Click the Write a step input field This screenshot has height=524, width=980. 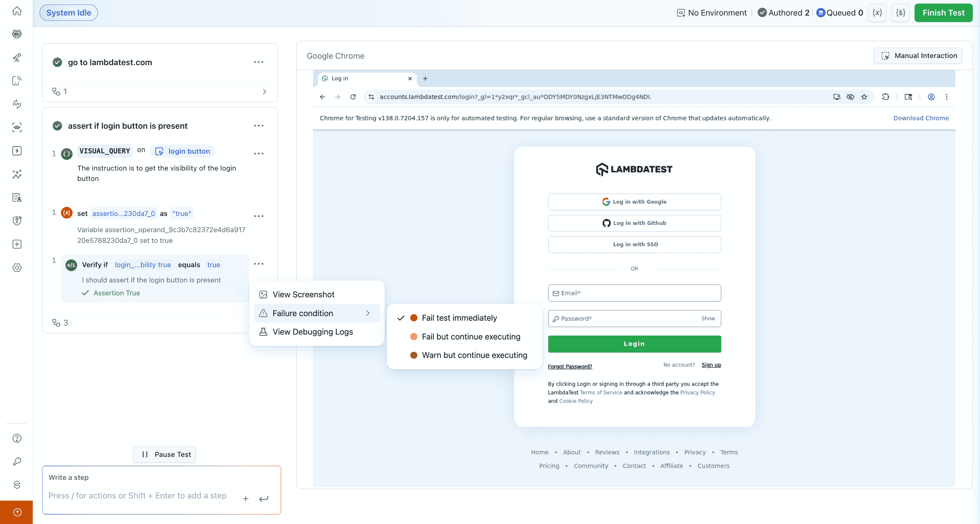[x=137, y=495]
